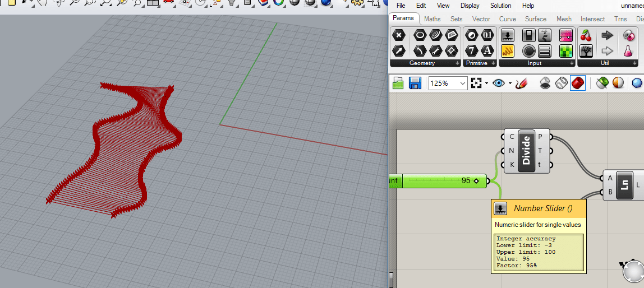
Task: Switch to the Trns tab
Action: pyautogui.click(x=620, y=19)
